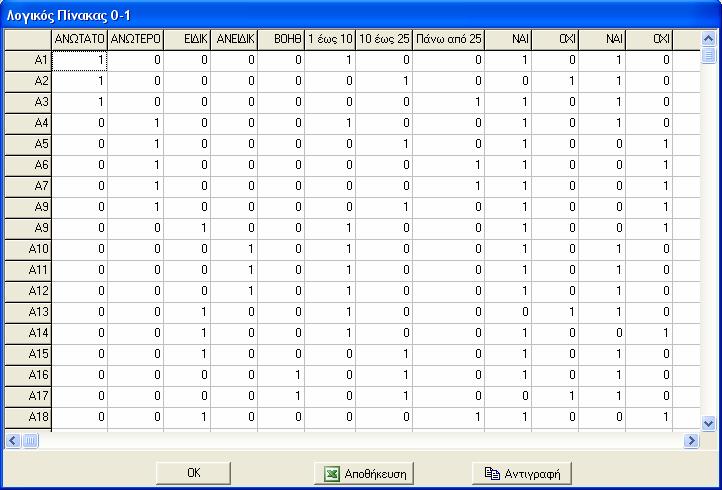Click the ΒΟΗΘ cell in row A16

[281, 376]
